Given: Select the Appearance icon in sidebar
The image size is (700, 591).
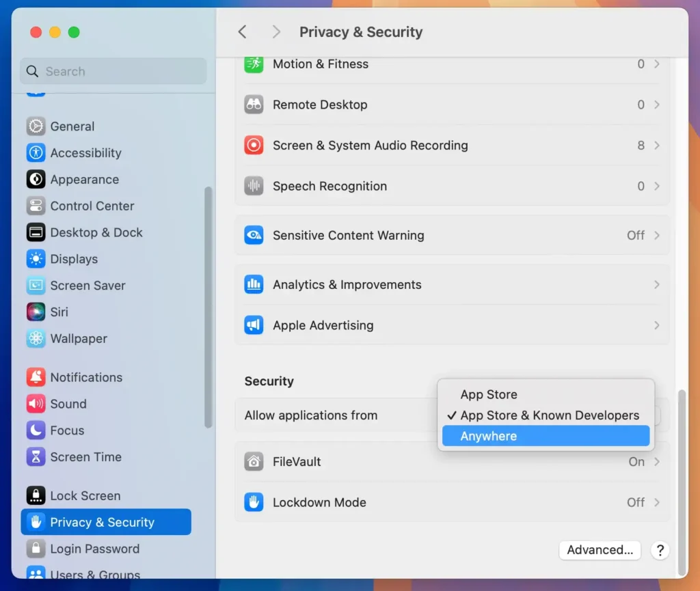Looking at the screenshot, I should tap(36, 179).
